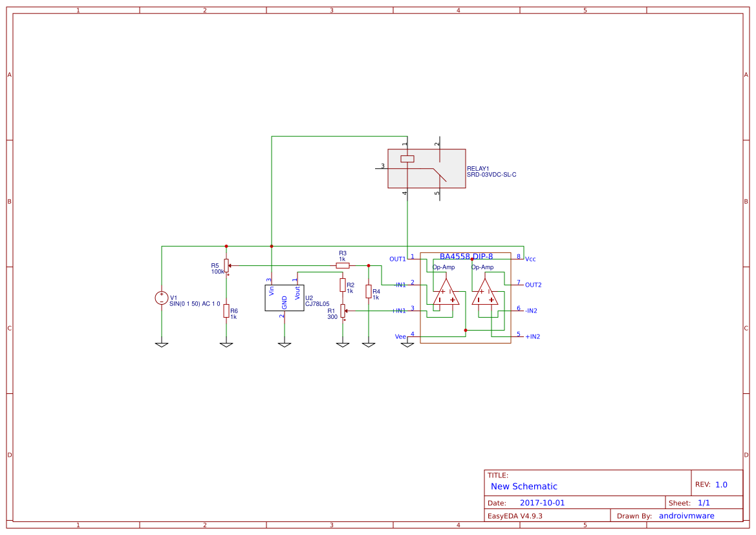Select the RELAY1 SRD-03VDC-SL-C symbol
The height and width of the screenshot is (535, 756).
426,168
